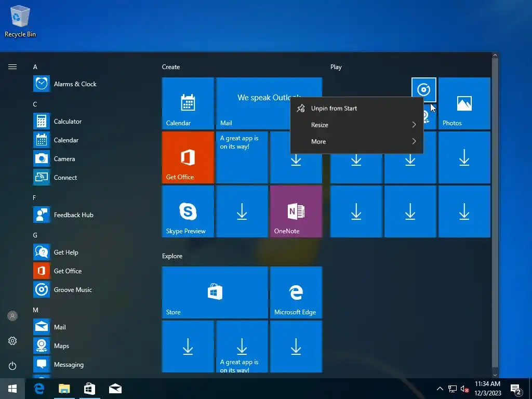Click the small Groove Music tile in Play
532x399 pixels.
click(424, 89)
